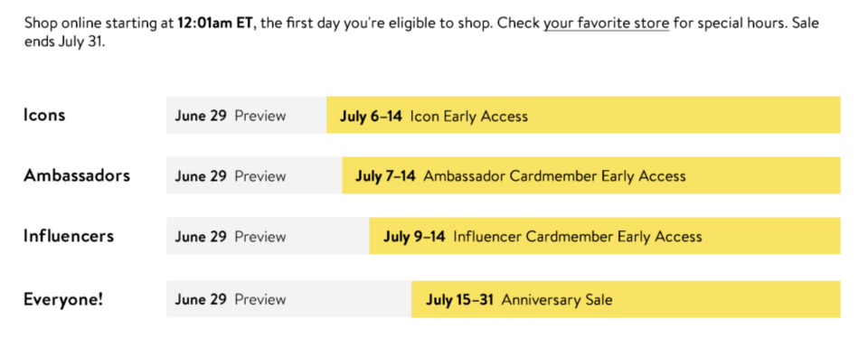This screenshot has width=868, height=339.
Task: Select the Everyone! row label
Action: (63, 299)
